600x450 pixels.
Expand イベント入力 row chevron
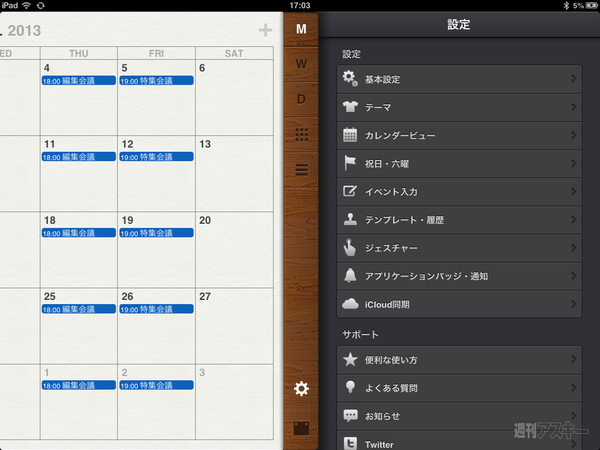click(x=574, y=191)
